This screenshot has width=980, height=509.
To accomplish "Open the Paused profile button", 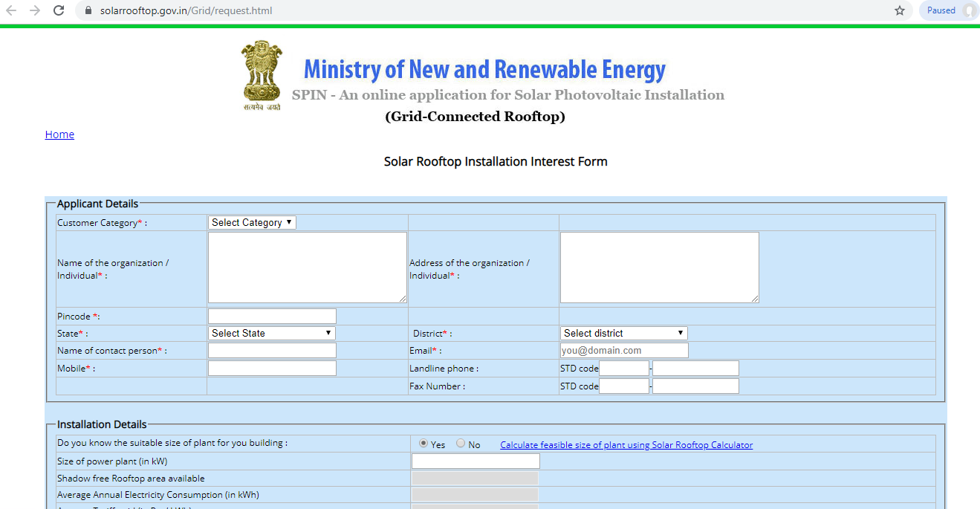I will click(949, 10).
